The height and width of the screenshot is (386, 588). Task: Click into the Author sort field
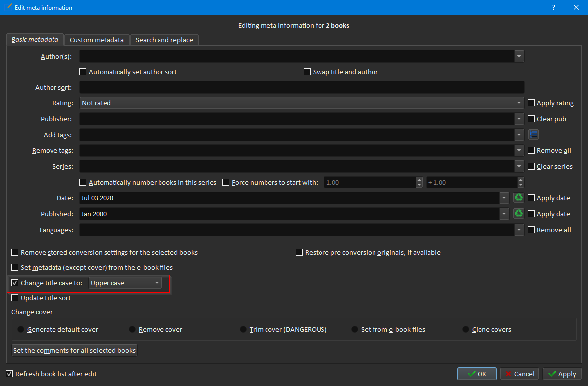point(302,87)
